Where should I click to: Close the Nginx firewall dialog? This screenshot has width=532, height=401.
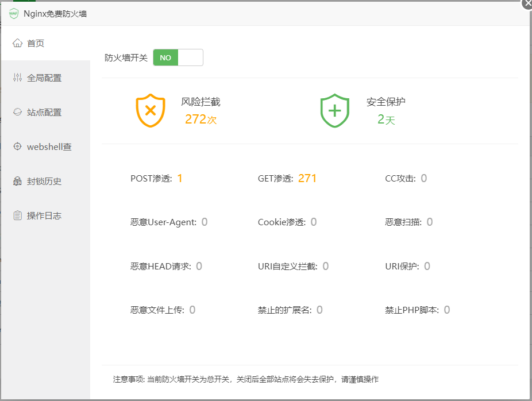(527, 3)
